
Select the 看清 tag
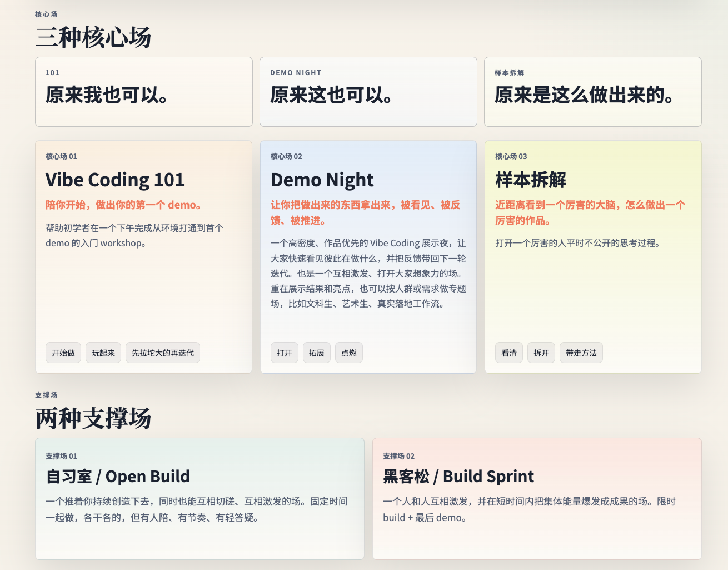coord(509,353)
